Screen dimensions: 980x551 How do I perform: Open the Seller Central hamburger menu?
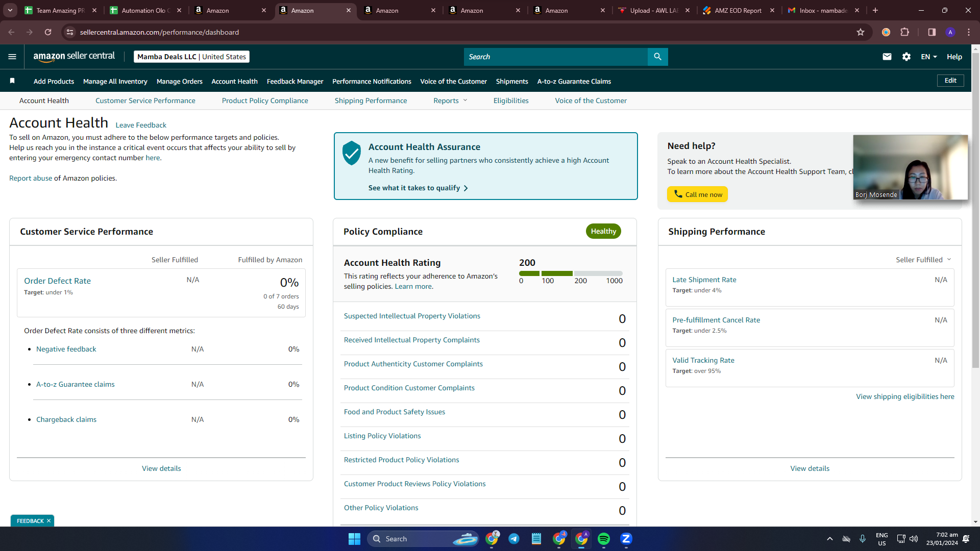[x=12, y=57]
